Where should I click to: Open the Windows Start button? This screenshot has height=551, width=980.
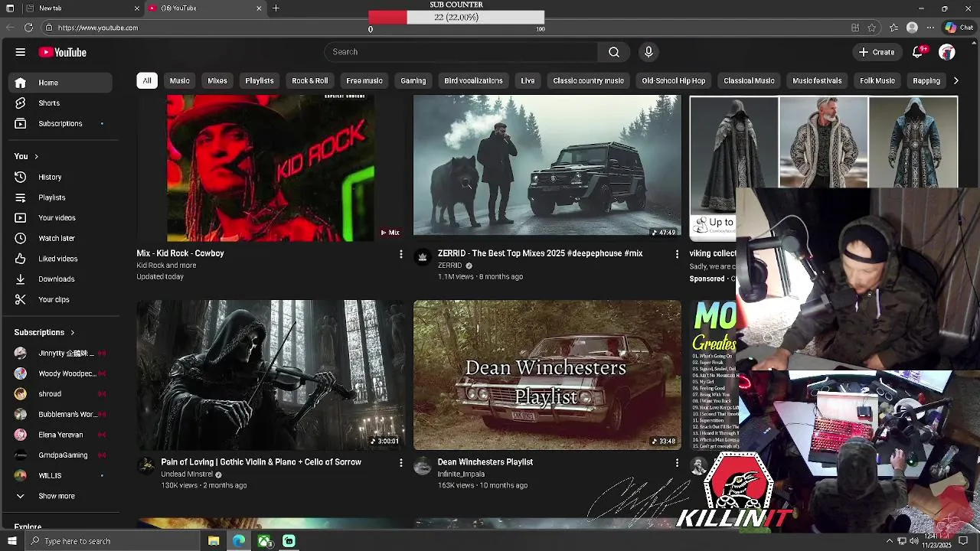(x=11, y=541)
